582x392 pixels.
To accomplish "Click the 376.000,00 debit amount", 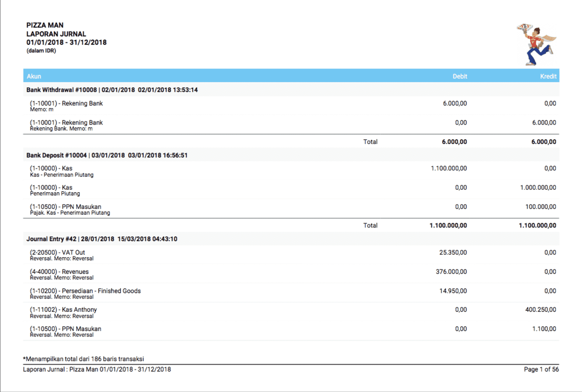I will 451,271.
